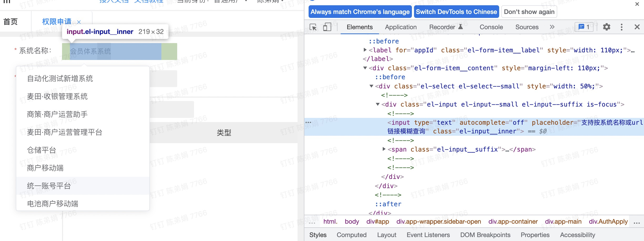
Task: Open options dots beside selected input node
Action: pyautogui.click(x=308, y=122)
